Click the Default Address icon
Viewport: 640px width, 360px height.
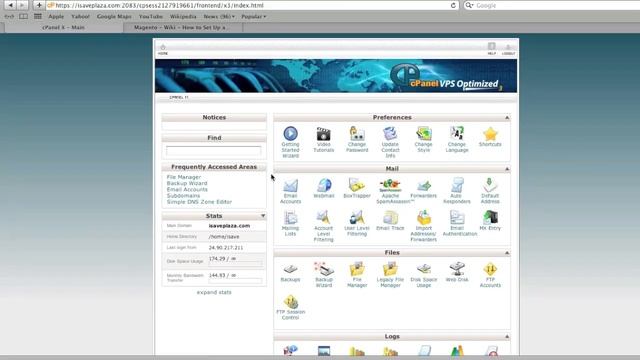pyautogui.click(x=490, y=185)
